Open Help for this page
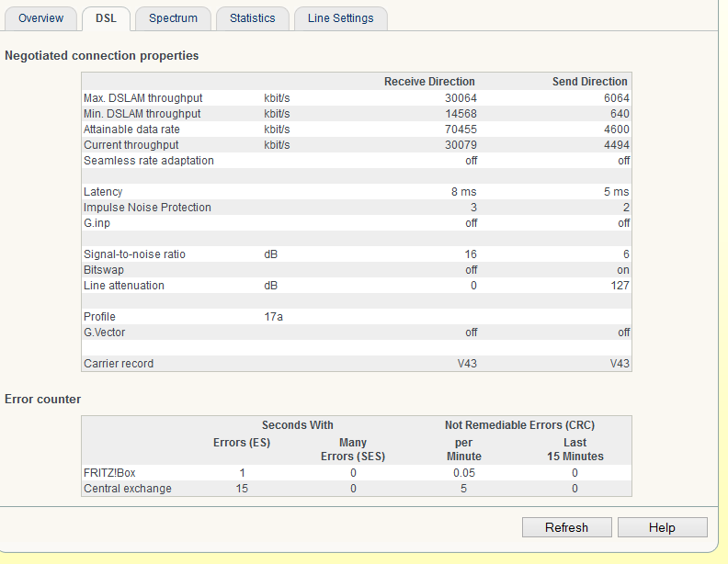728x564 pixels. tap(662, 527)
